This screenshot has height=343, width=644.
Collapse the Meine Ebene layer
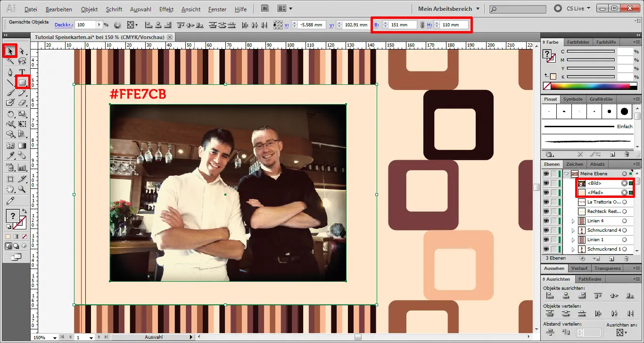click(x=566, y=174)
